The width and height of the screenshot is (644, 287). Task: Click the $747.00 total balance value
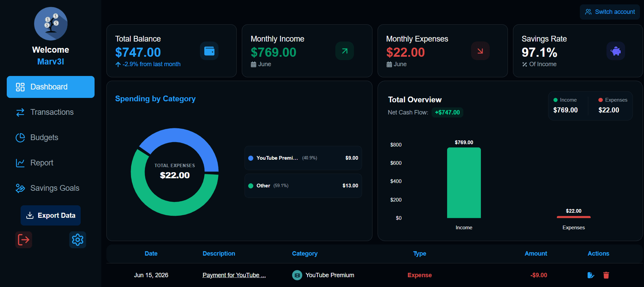point(138,52)
